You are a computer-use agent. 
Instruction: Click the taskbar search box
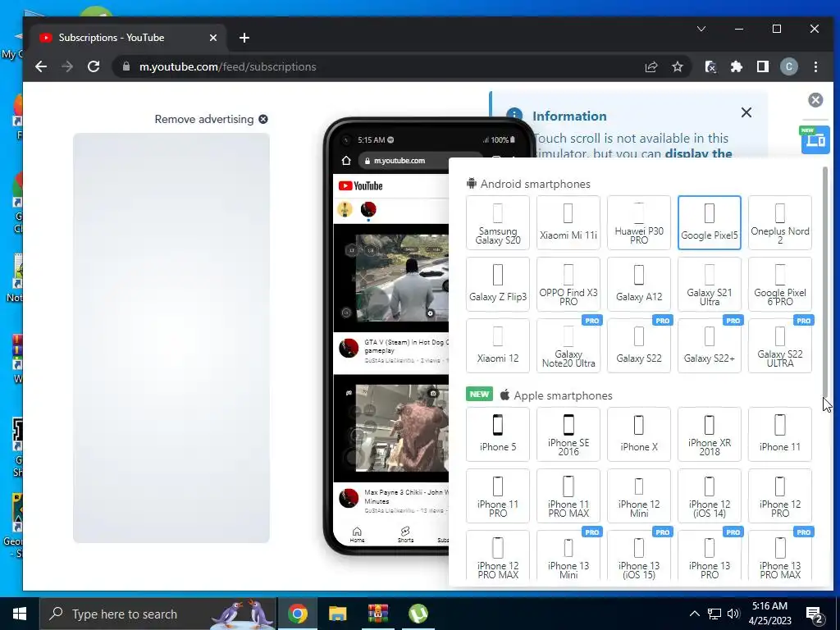click(x=157, y=614)
